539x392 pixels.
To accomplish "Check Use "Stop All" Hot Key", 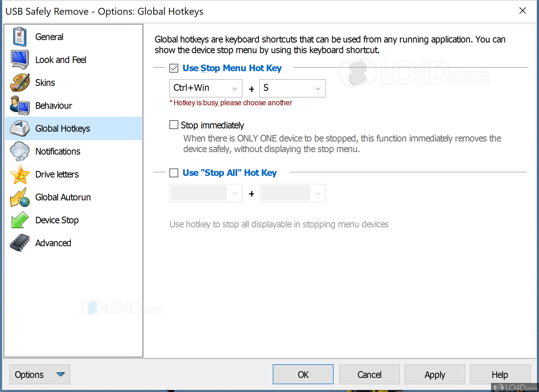I will 174,173.
